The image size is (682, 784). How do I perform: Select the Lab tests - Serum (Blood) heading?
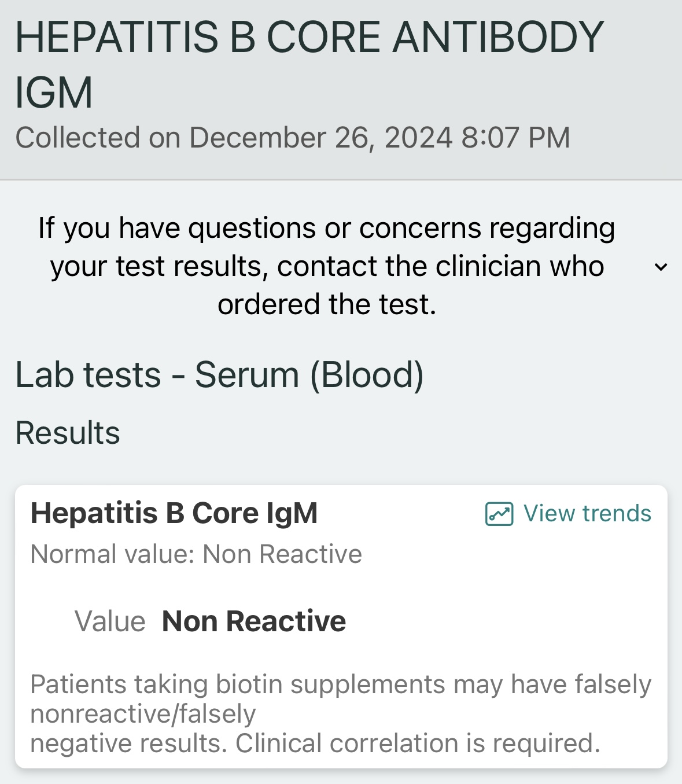click(220, 375)
